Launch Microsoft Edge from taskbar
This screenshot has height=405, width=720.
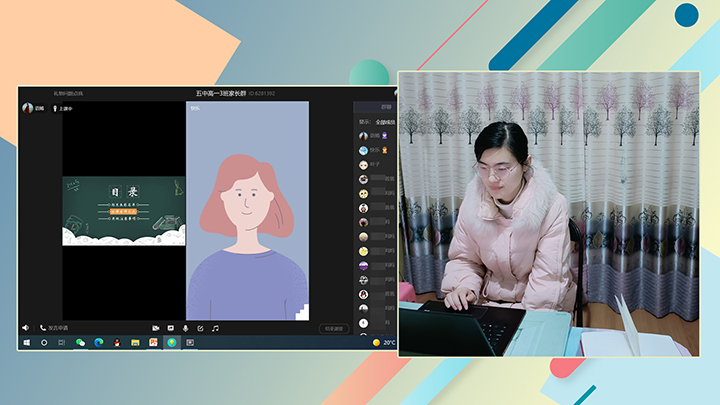(99, 343)
